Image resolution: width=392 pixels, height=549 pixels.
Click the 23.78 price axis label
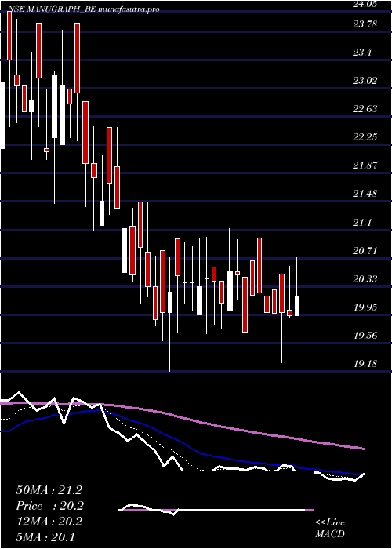click(x=365, y=24)
